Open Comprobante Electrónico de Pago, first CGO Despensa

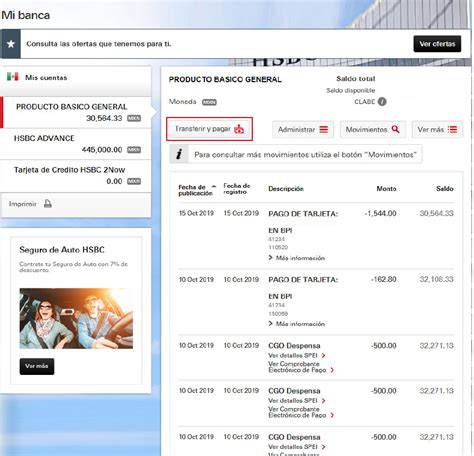pos(301,367)
